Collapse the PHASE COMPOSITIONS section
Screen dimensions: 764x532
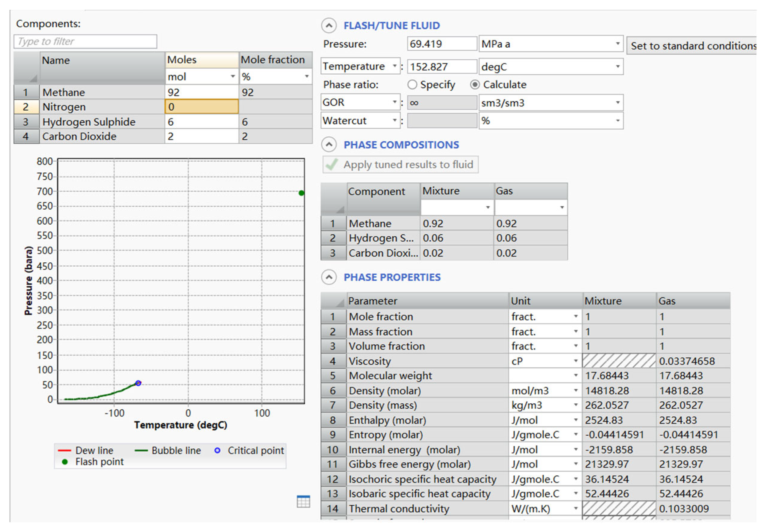329,145
